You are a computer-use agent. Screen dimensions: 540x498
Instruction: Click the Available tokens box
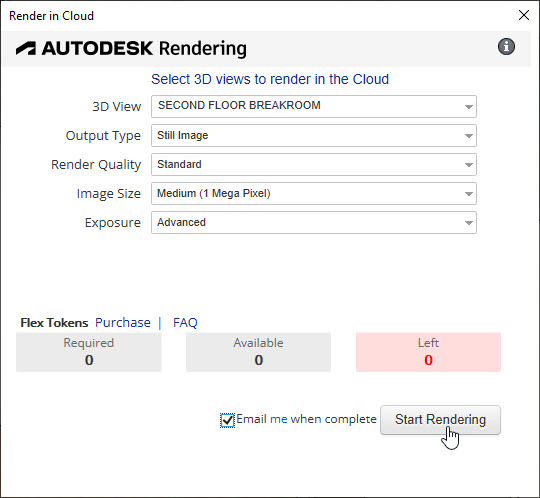258,352
